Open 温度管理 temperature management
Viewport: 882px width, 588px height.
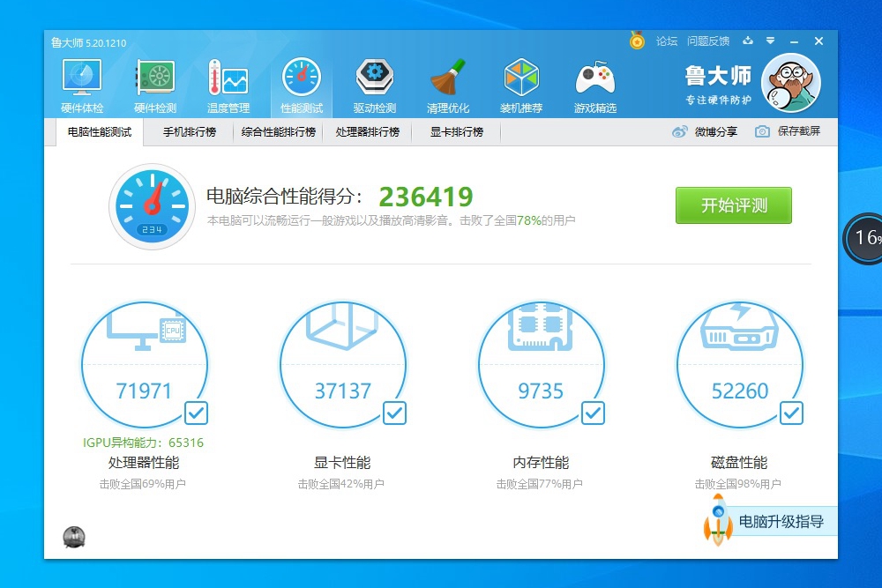[x=228, y=86]
